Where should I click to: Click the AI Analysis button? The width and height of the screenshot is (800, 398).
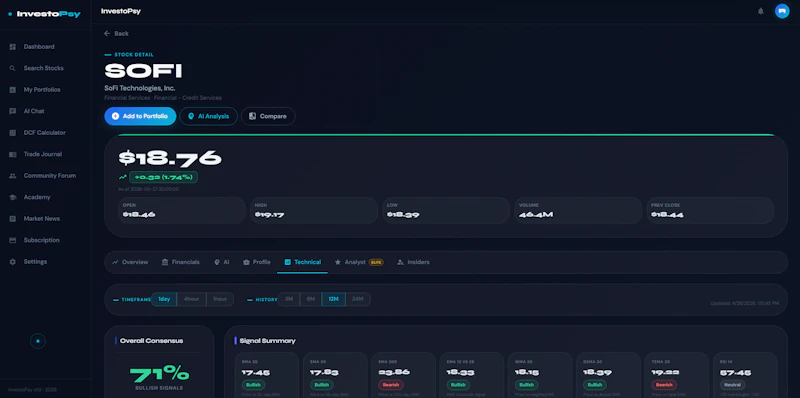pyautogui.click(x=208, y=116)
